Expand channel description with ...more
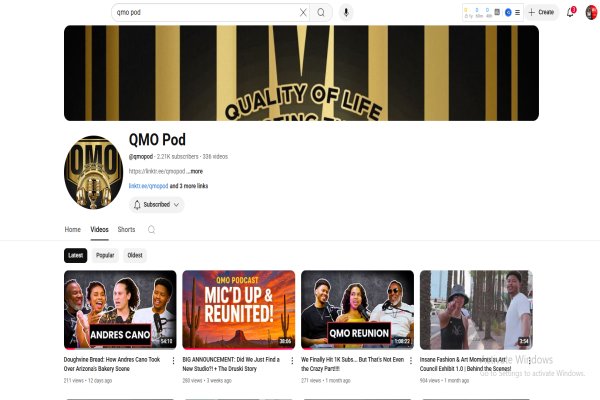The width and height of the screenshot is (600, 400). pos(195,171)
